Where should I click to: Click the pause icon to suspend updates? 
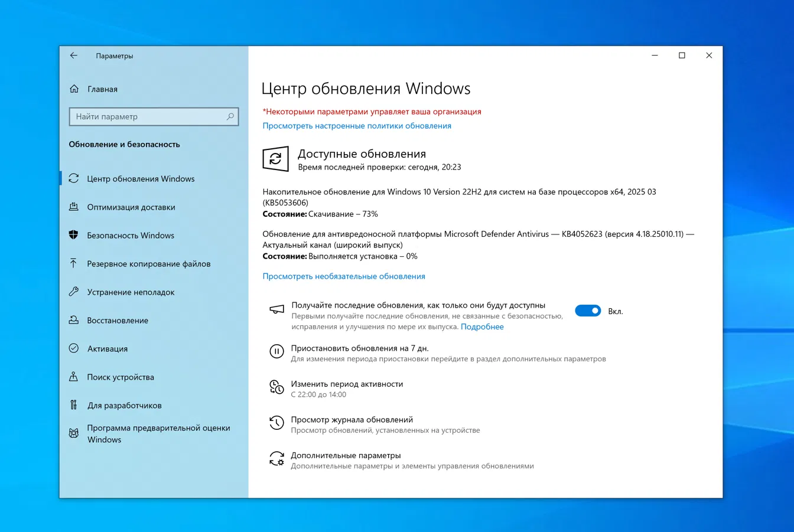(x=276, y=351)
